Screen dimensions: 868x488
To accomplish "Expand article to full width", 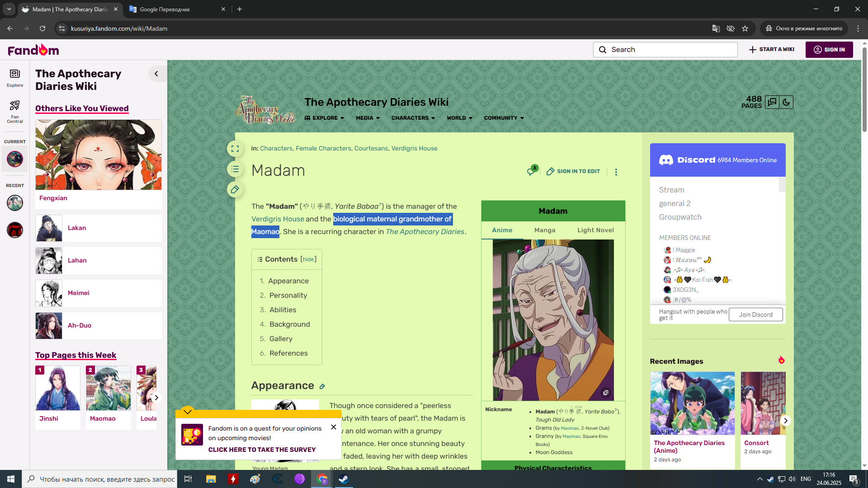I will [x=235, y=148].
